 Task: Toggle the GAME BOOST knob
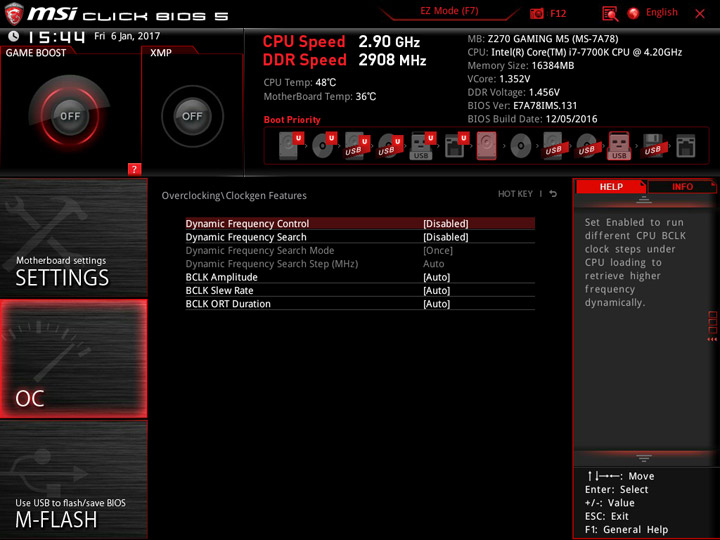pos(70,116)
